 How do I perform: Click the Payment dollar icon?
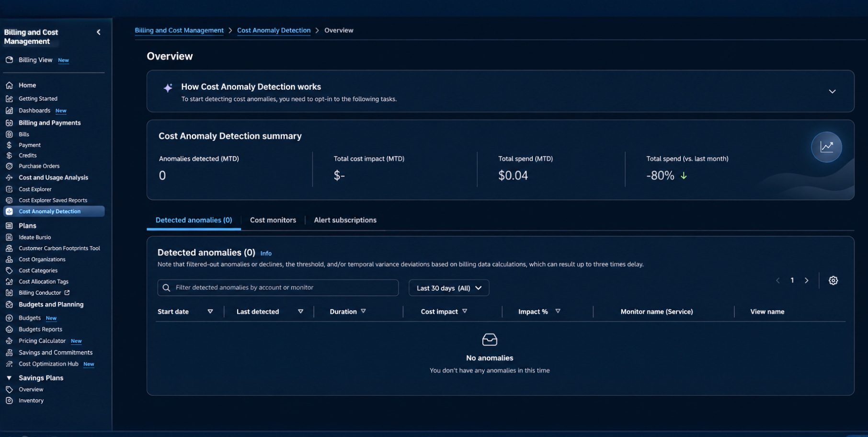(x=9, y=145)
